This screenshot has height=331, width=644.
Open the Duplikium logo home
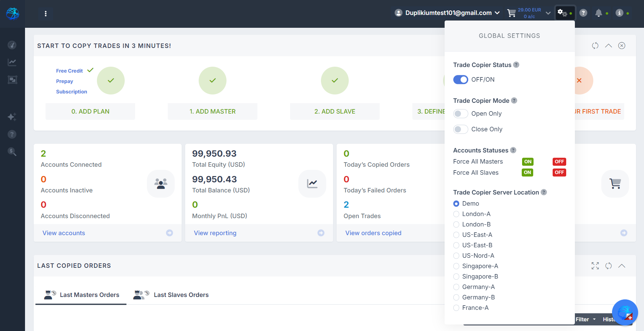(13, 14)
